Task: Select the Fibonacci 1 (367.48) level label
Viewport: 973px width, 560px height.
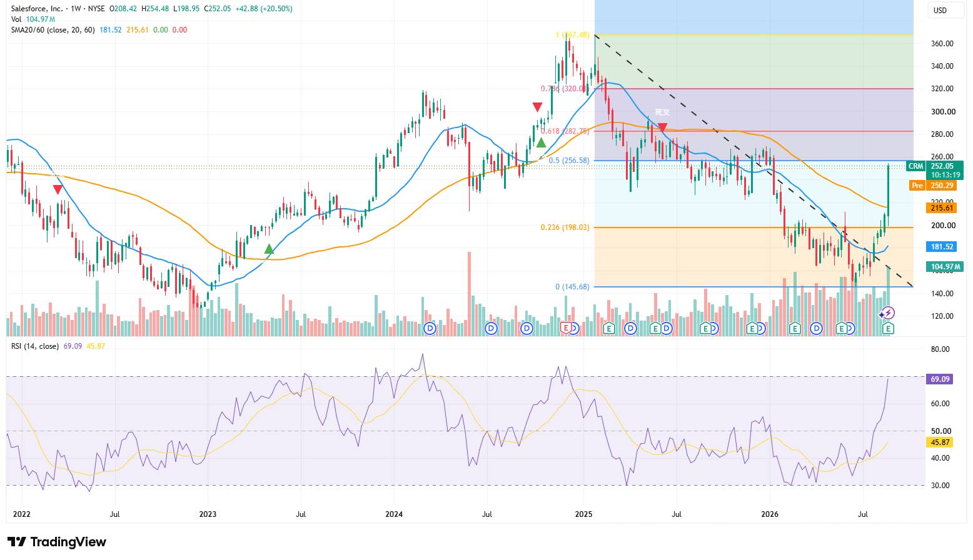Action: 573,35
